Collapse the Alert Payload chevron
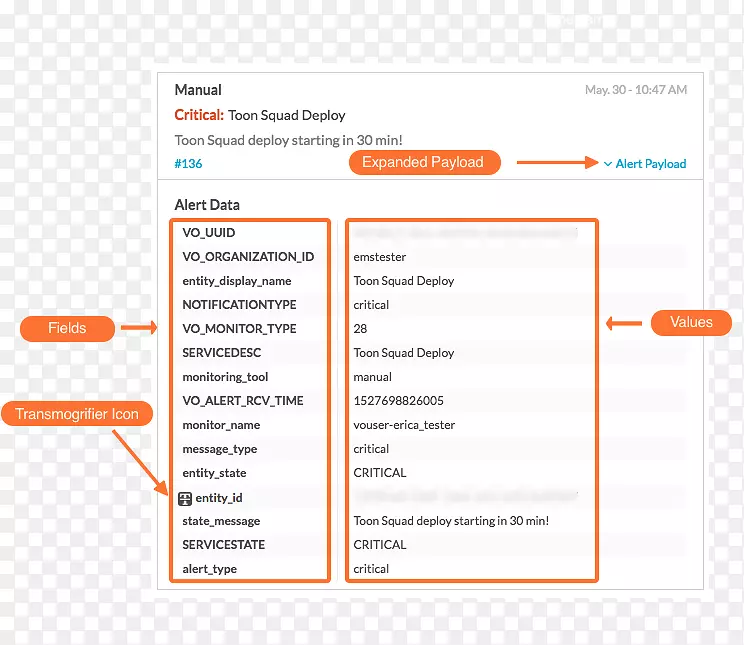Image resolution: width=744 pixels, height=645 pixels. coord(607,164)
